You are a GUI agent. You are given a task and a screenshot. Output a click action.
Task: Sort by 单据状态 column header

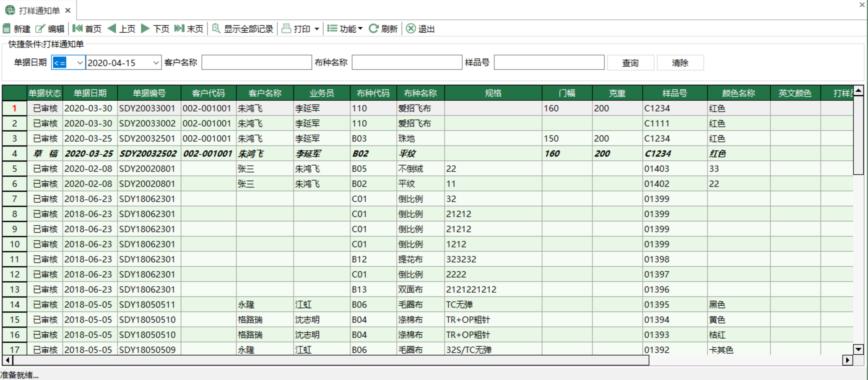[45, 93]
